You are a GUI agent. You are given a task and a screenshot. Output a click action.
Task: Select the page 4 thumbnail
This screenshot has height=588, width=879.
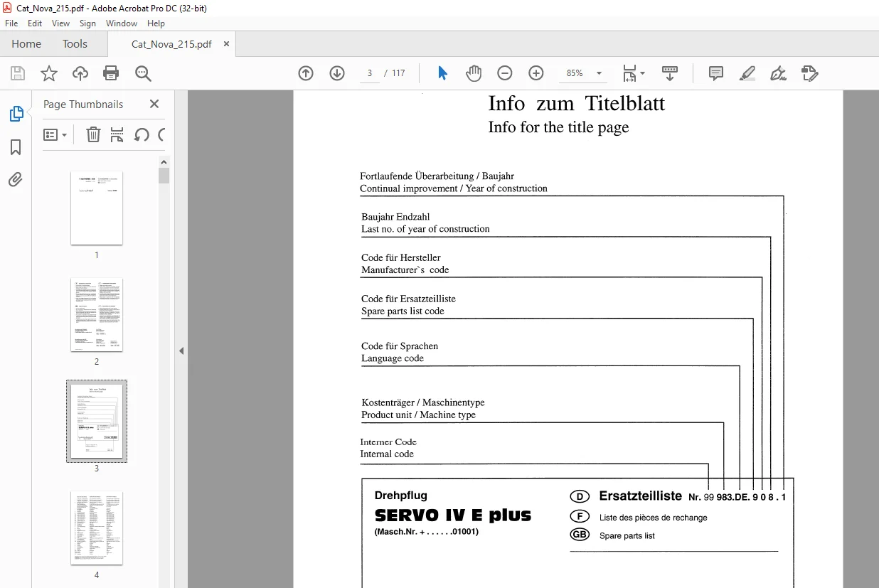click(x=97, y=528)
